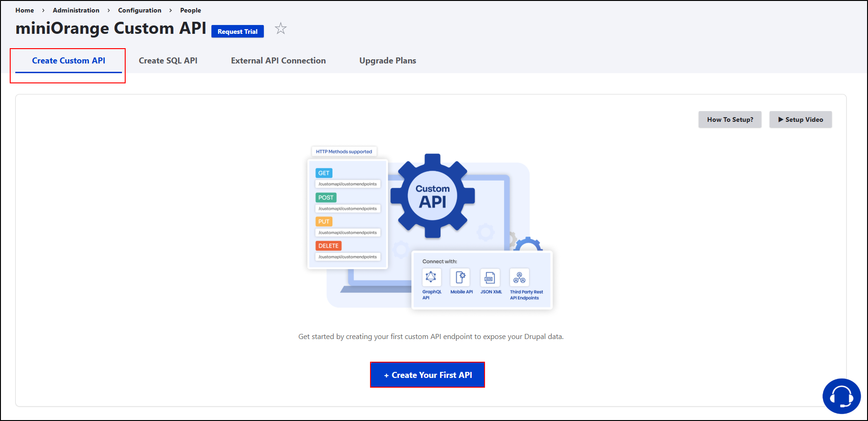This screenshot has height=421, width=868.
Task: Click the PUT method label in illustration
Action: [x=324, y=221]
